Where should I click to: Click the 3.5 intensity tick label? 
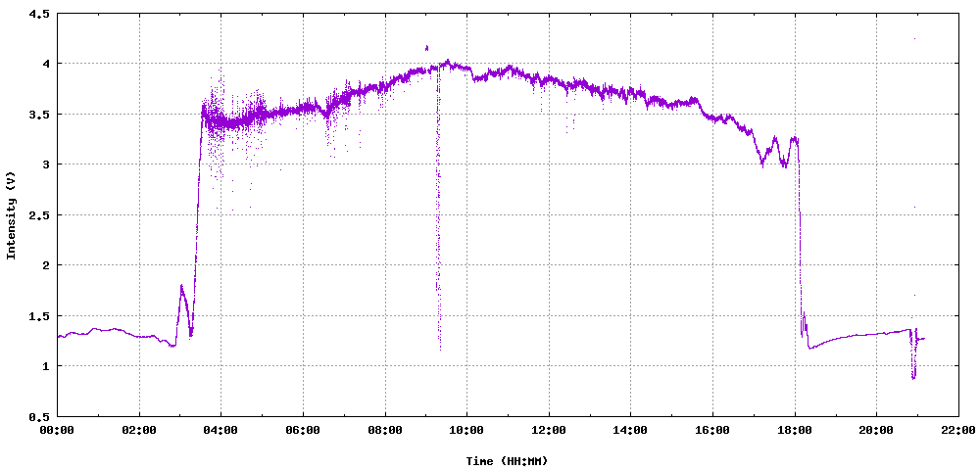click(x=39, y=115)
